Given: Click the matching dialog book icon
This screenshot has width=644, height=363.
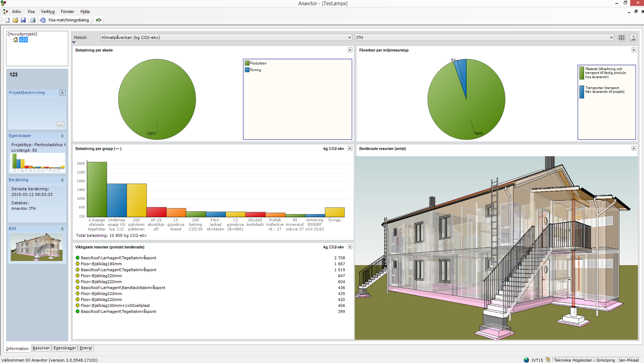Looking at the screenshot, I should [43, 20].
